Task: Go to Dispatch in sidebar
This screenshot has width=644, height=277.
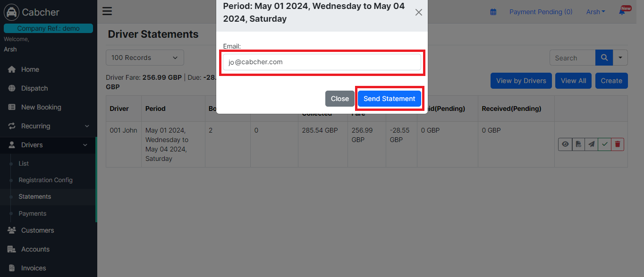Action: [34, 88]
